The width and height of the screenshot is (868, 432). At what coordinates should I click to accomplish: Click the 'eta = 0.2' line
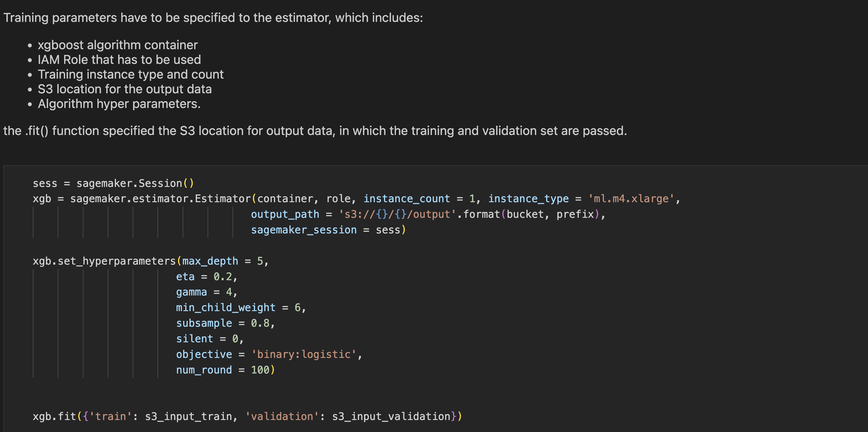pos(206,277)
